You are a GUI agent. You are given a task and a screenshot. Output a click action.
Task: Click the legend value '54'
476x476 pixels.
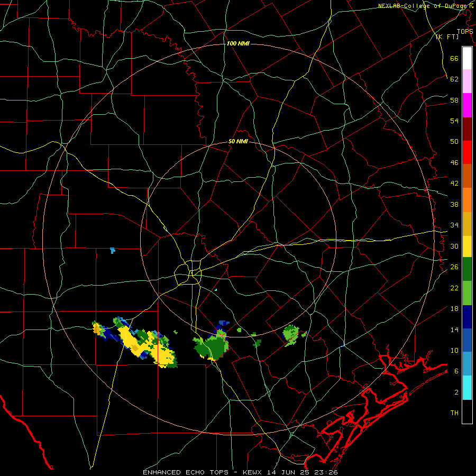pyautogui.click(x=454, y=121)
